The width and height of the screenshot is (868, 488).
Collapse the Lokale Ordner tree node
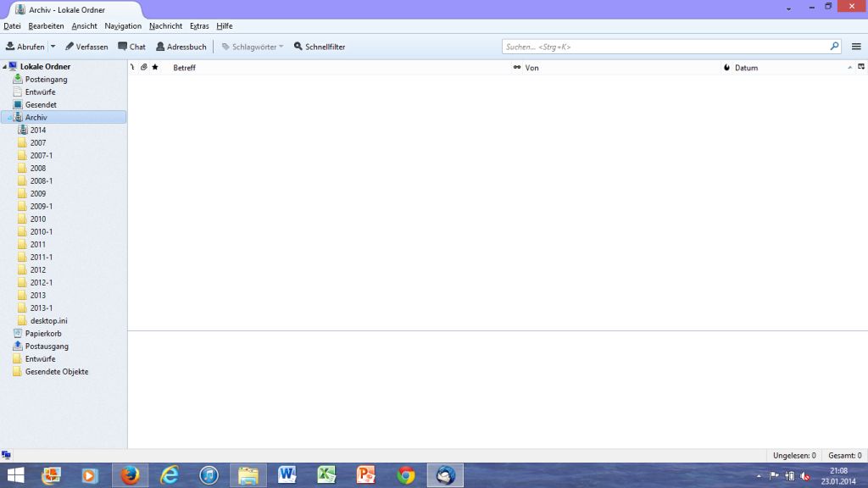(4, 66)
